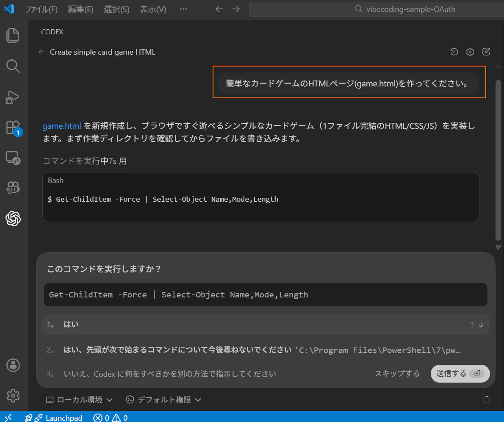This screenshot has height=422, width=504.
Task: Click the scrollbar up arrow in chat
Action: (498, 66)
